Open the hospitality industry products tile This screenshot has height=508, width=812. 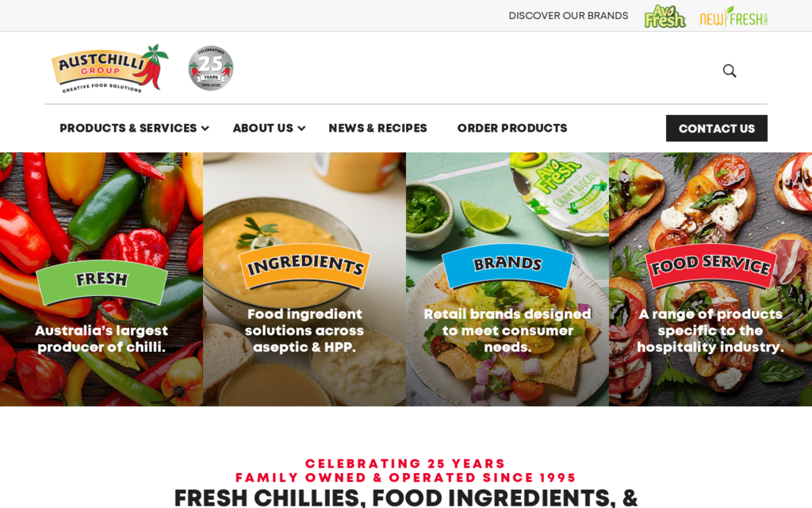point(710,279)
